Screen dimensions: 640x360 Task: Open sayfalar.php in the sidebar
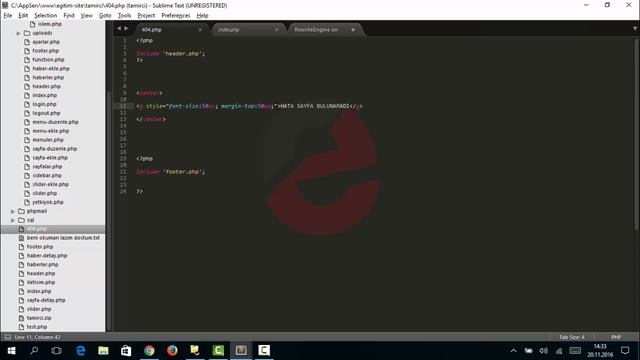47,167
